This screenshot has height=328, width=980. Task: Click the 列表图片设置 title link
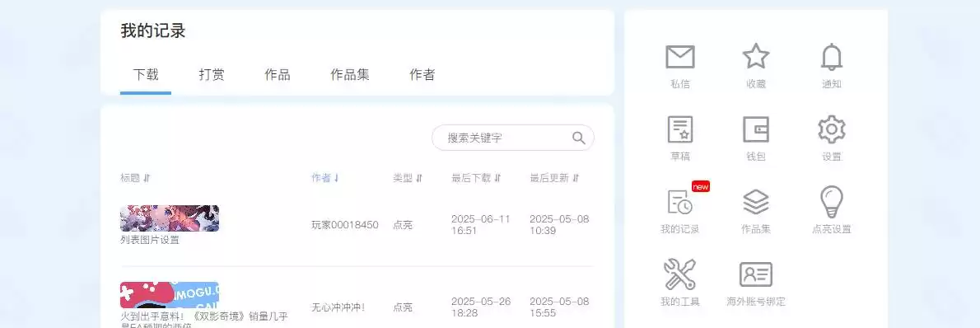pyautogui.click(x=149, y=240)
